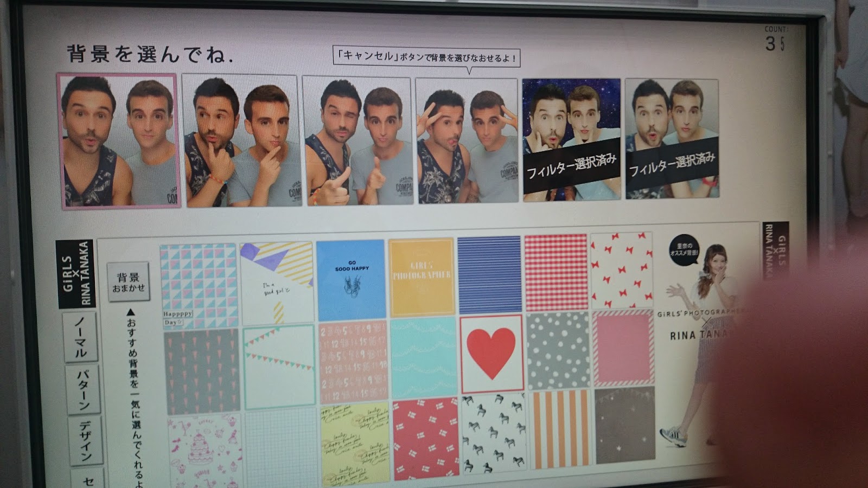This screenshot has width=868, height=488.
Task: Select the photo with starry galaxy background
Action: pos(571,139)
